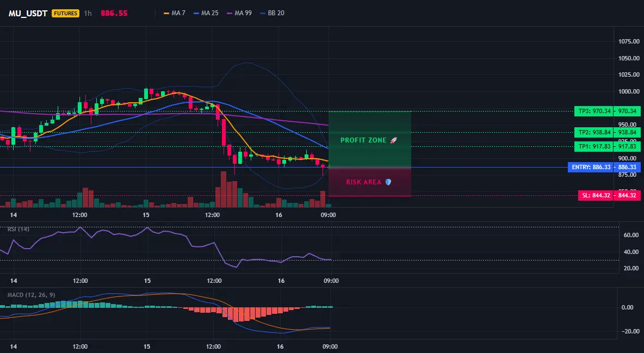The width and height of the screenshot is (644, 353).
Task: Click the MACD -20.00 axis value
Action: [x=630, y=331]
